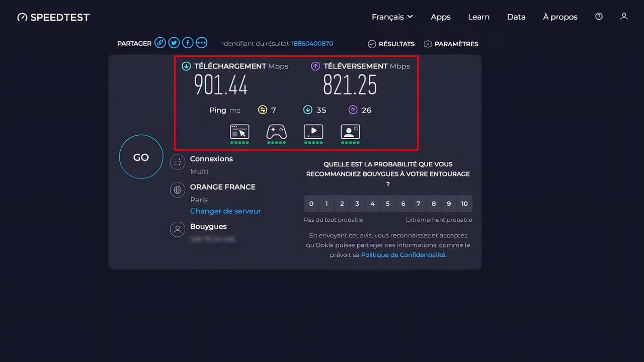Image resolution: width=644 pixels, height=362 pixels.
Task: Open PARAMÈTRES settings
Action: pyautogui.click(x=451, y=44)
